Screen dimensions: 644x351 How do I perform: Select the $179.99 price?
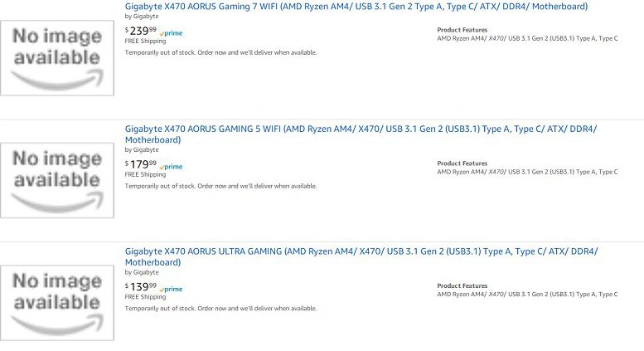tap(141, 164)
